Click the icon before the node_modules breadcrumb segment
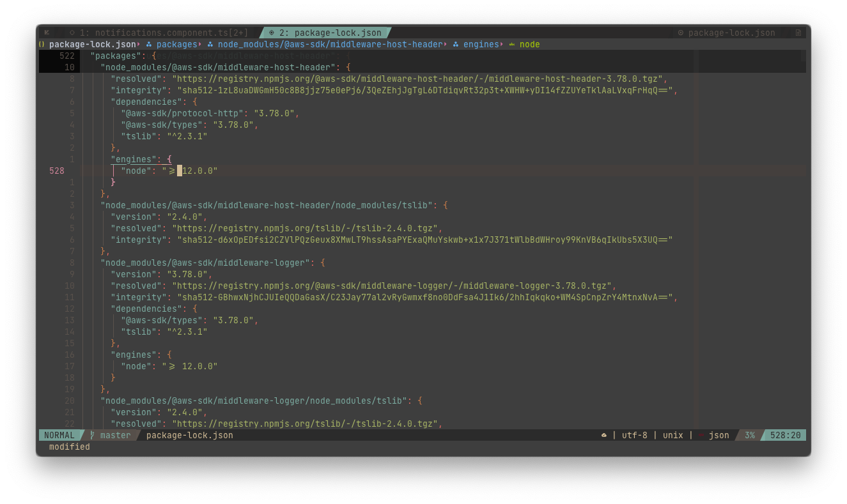The image size is (847, 504). point(210,44)
